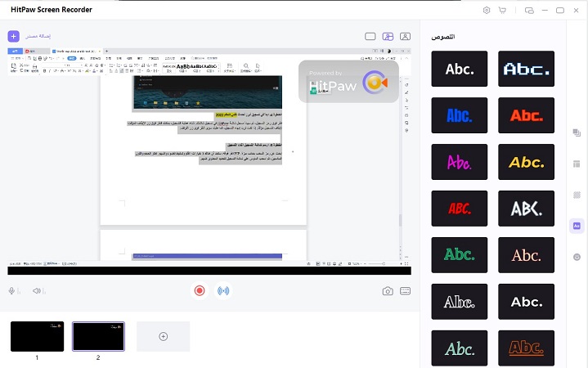This screenshot has height=368, width=588.
Task: Choose the orange outlined underlined Abc style
Action: (x=526, y=348)
